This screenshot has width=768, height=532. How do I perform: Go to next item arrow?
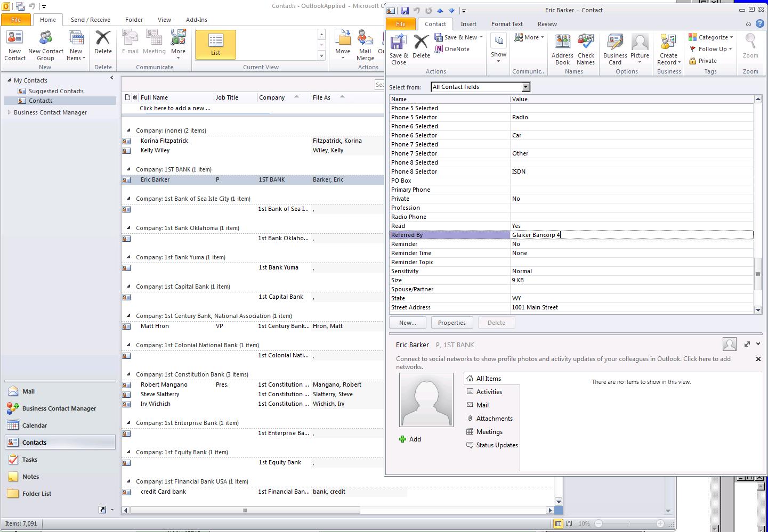coord(451,10)
